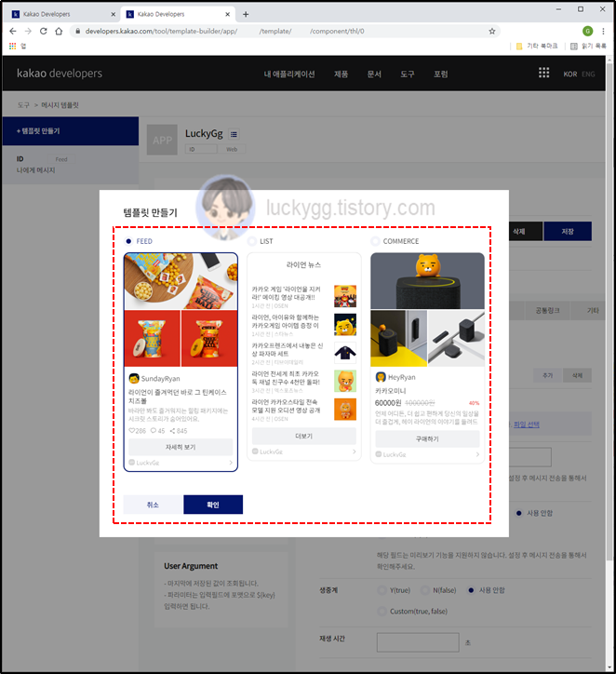The image size is (616, 674).
Task: Click the FEED template preview card
Action: coord(181,362)
